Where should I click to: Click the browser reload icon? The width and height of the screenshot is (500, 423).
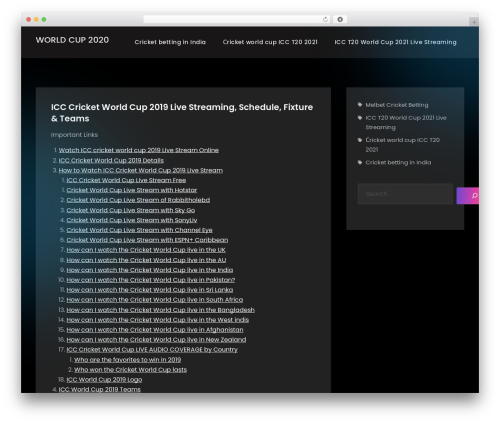pyautogui.click(x=325, y=20)
